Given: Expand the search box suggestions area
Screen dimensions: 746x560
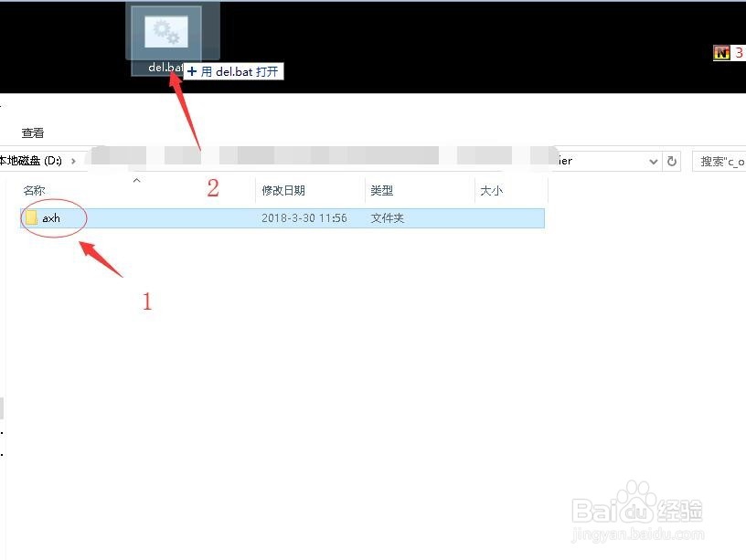Looking at the screenshot, I should point(722,161).
